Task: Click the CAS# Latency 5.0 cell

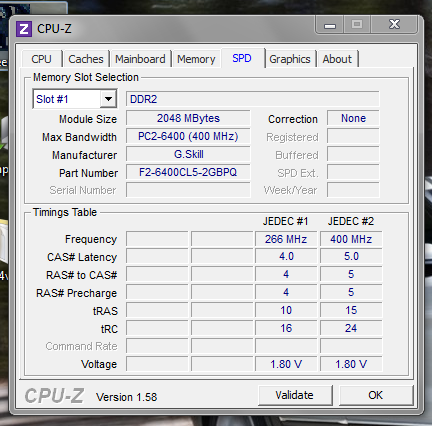Action: [351, 256]
